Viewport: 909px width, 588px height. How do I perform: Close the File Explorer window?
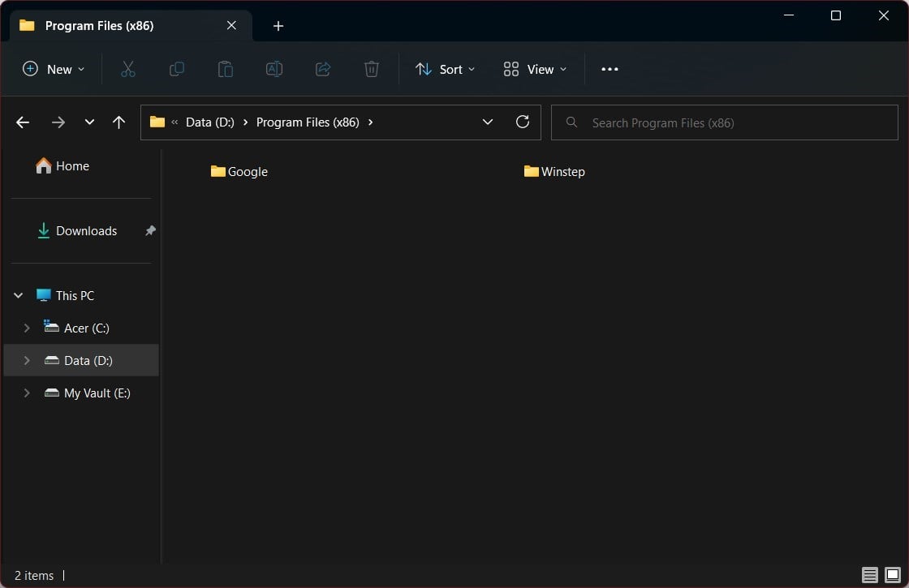pyautogui.click(x=884, y=15)
